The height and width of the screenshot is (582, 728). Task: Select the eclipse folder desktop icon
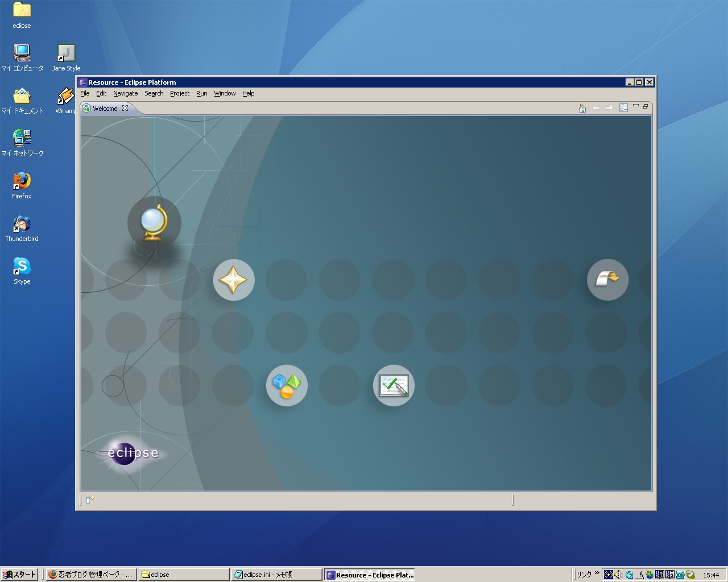[x=22, y=15]
